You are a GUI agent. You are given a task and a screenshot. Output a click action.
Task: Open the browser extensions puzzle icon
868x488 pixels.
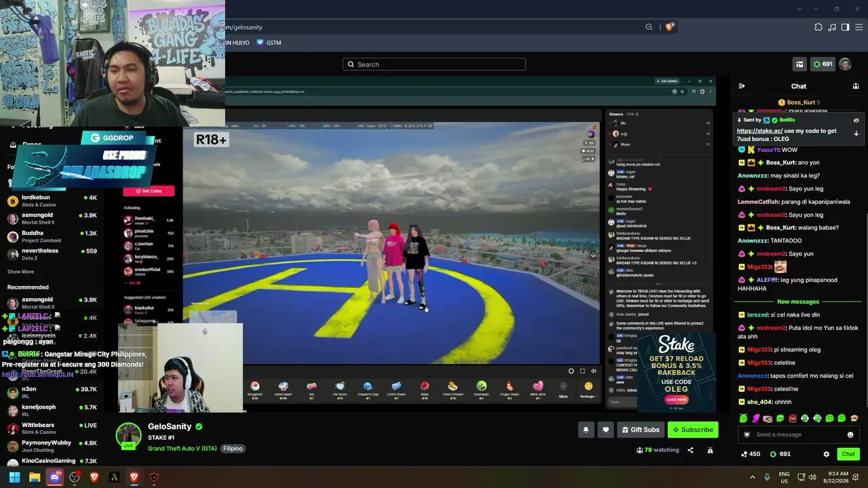pyautogui.click(x=818, y=27)
